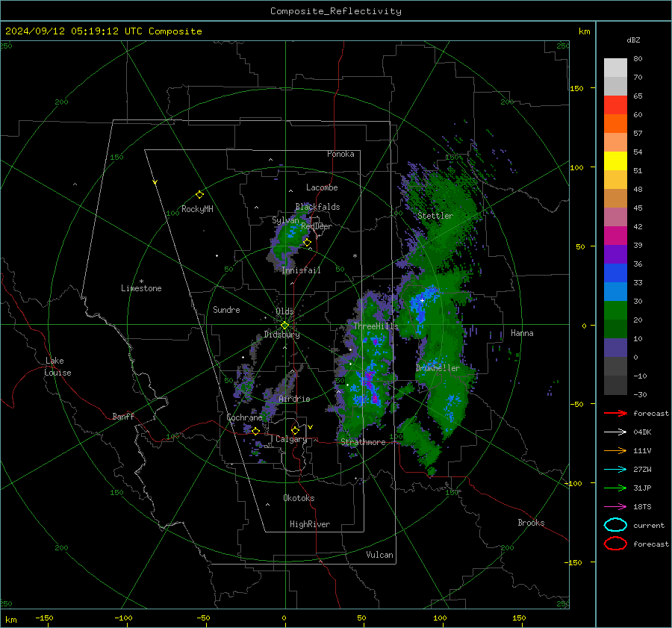Image resolution: width=672 pixels, height=628 pixels.
Task: Click the asterisk marker above Limestone
Action: tap(141, 282)
